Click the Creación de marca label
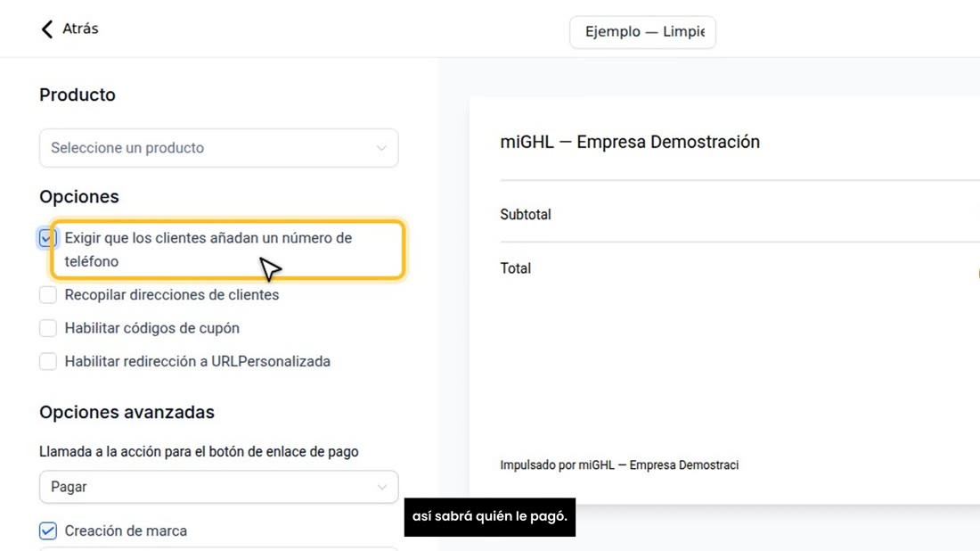980x551 pixels. click(126, 531)
